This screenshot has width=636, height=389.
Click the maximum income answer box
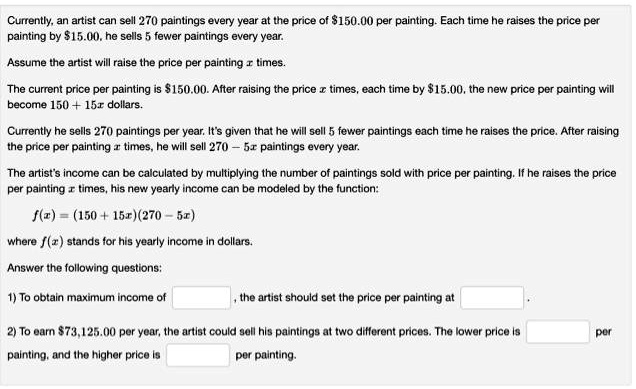tap(202, 298)
